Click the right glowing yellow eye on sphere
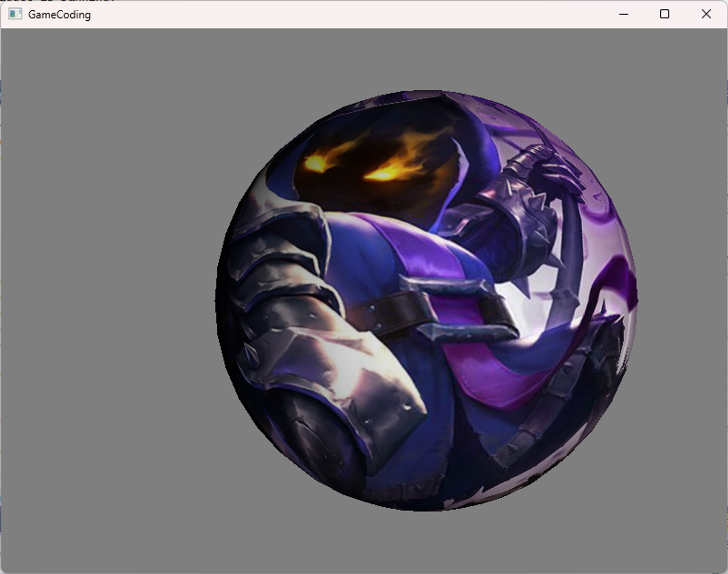 point(383,174)
